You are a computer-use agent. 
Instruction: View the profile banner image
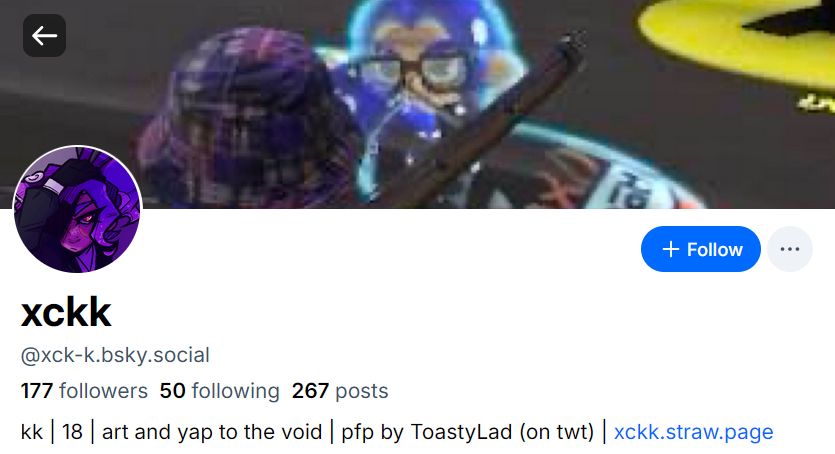click(x=418, y=104)
